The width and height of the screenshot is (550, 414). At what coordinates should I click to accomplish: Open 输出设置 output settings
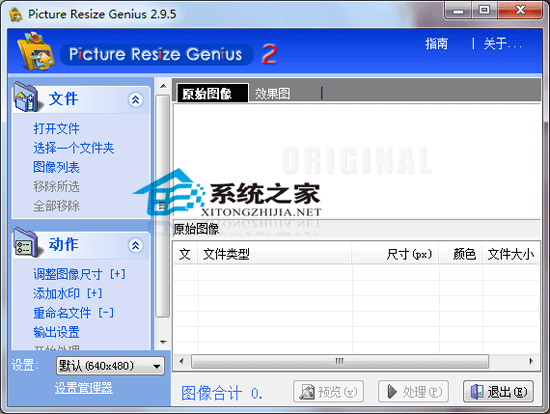tap(56, 332)
